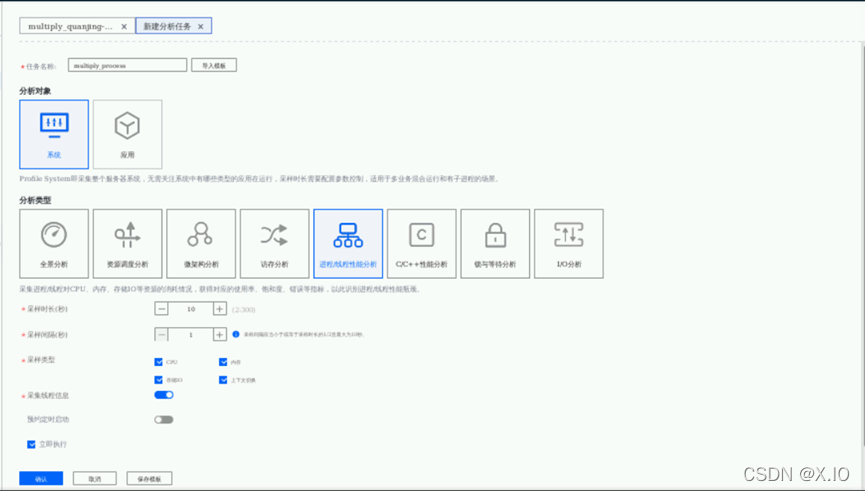Image resolution: width=865 pixels, height=491 pixels.
Task: Close the multiply_quanjing tab
Action: pos(124,26)
